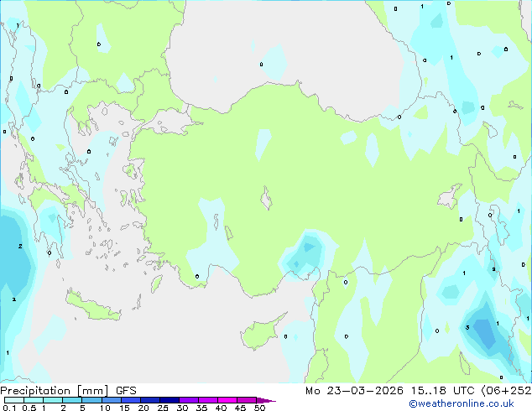Click the darkest blue rainfall cell near value 5
Image resolution: width=532 pixels, height=411 pixels.
485,332
